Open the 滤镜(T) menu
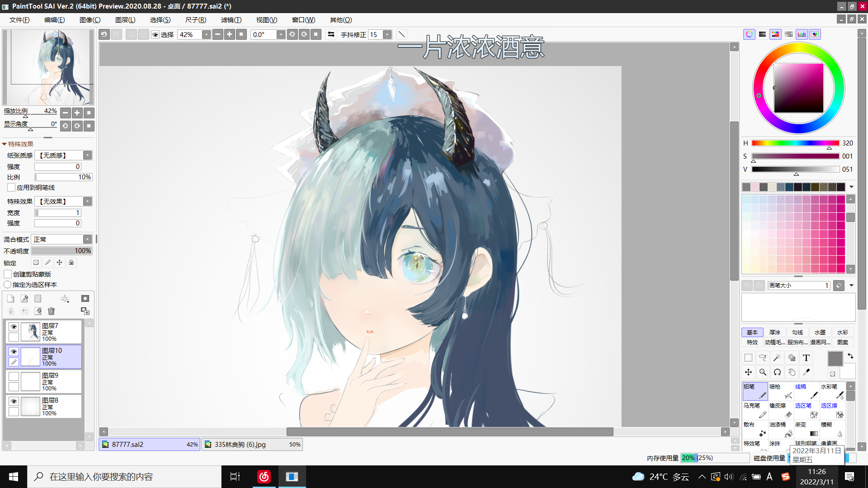868x488 pixels. (231, 20)
